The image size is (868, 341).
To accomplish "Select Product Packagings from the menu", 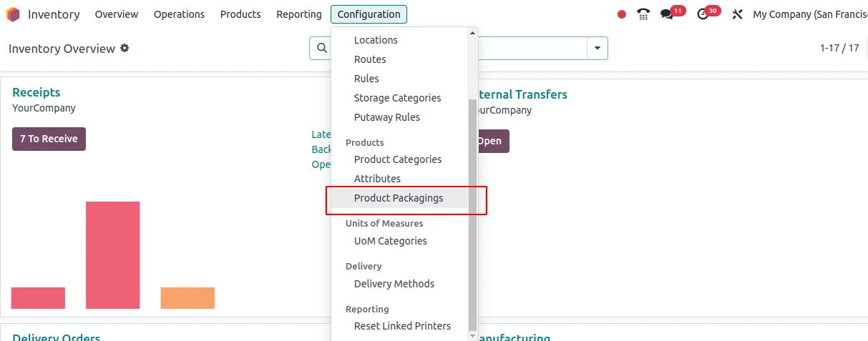I will tap(398, 198).
